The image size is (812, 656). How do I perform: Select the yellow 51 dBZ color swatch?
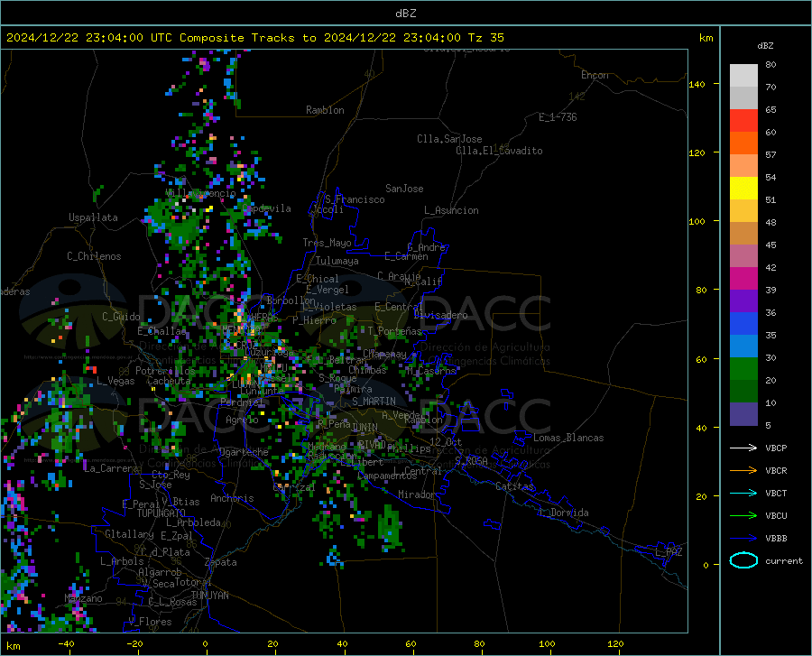point(743,189)
